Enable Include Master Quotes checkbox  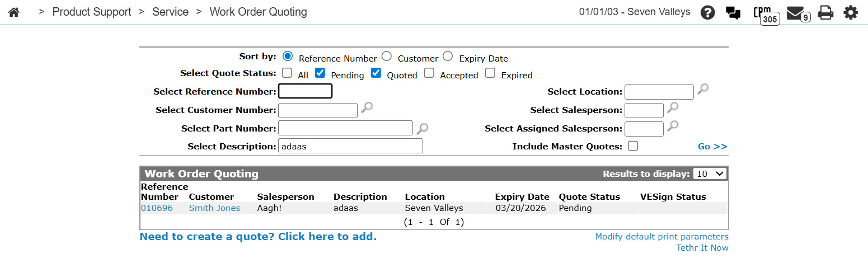coord(633,146)
